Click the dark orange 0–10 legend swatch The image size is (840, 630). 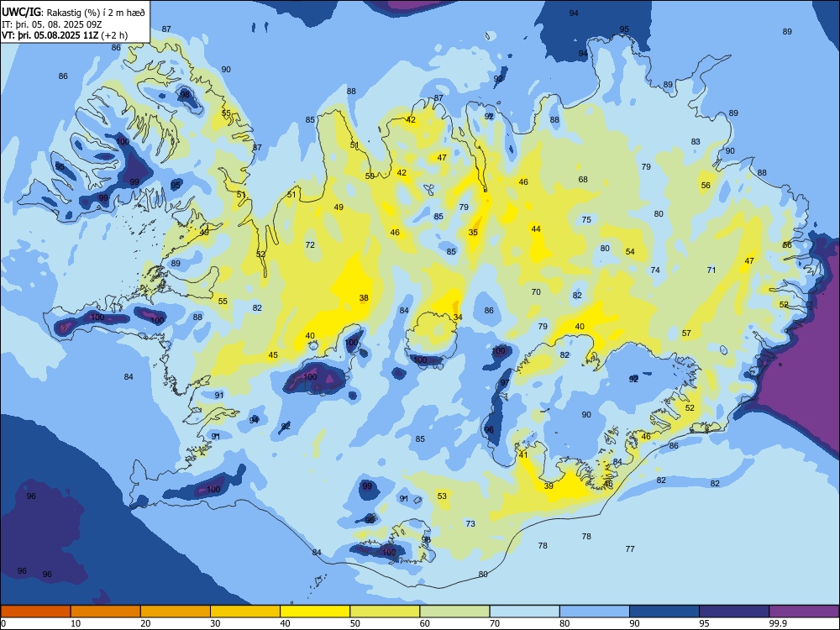point(35,612)
